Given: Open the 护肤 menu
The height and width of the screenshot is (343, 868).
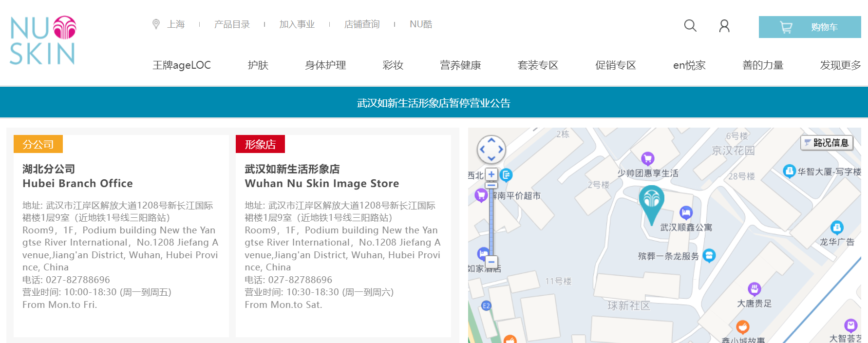Looking at the screenshot, I should (258, 65).
